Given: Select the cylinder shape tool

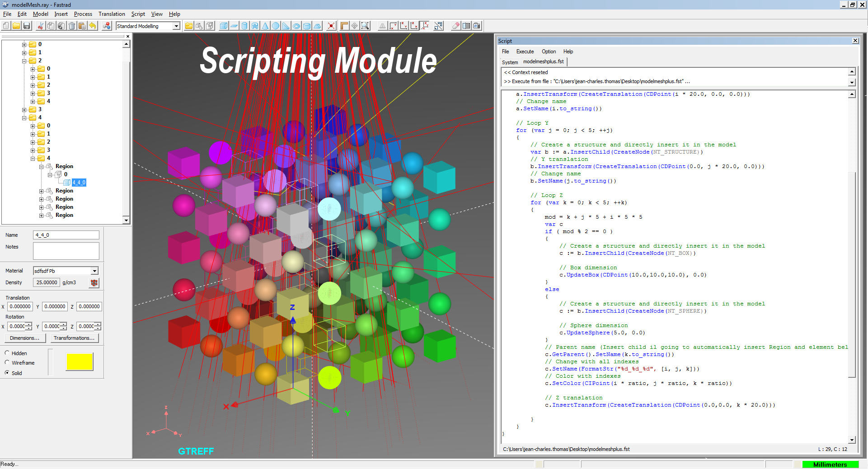Looking at the screenshot, I should point(244,26).
